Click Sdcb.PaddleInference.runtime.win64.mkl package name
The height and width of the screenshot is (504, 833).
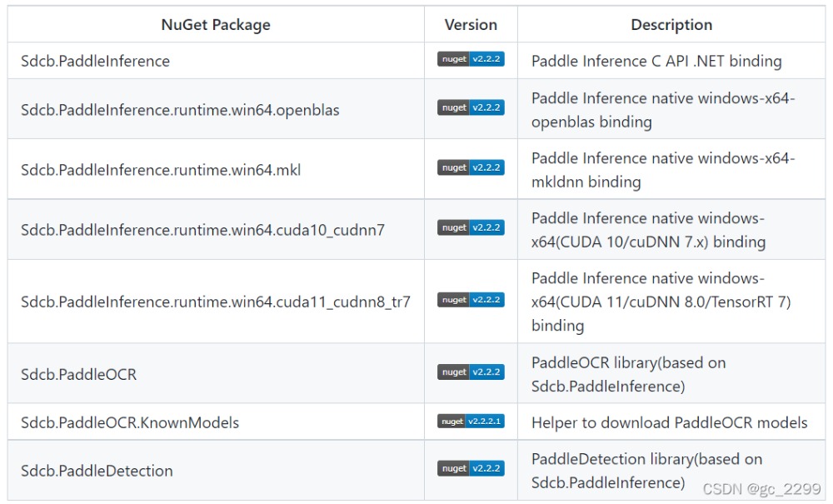tap(161, 170)
